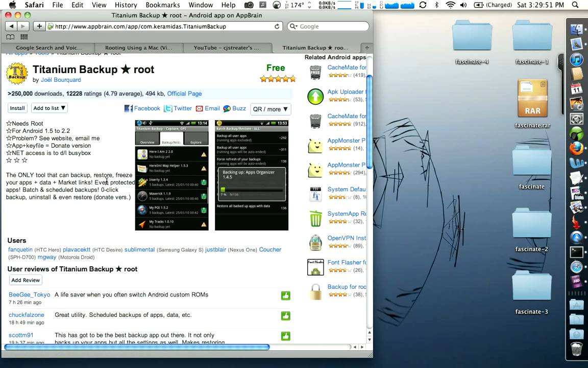Switch to Rooting Using a Mac tab
This screenshot has height=368, width=588.
[139, 48]
